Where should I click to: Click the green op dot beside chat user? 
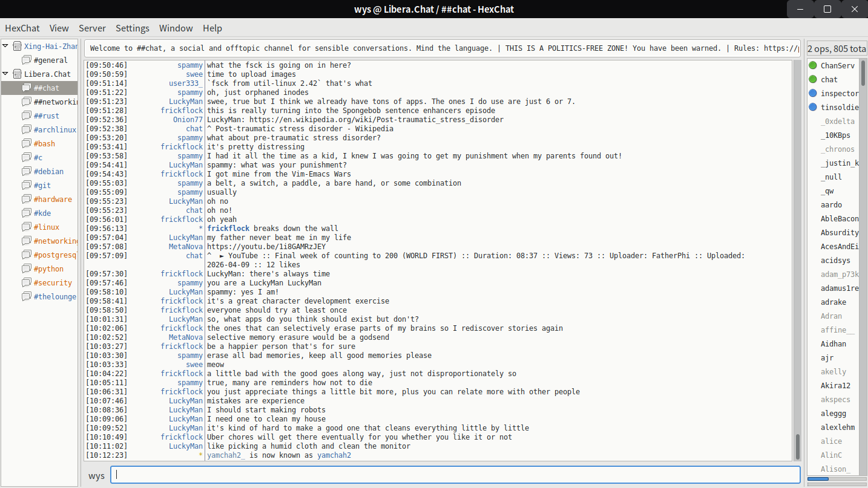(x=813, y=79)
